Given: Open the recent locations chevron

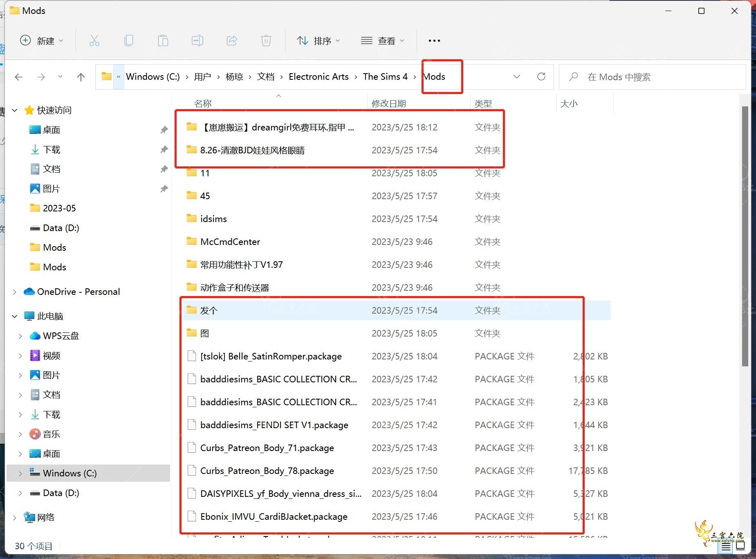Looking at the screenshot, I should click(60, 76).
